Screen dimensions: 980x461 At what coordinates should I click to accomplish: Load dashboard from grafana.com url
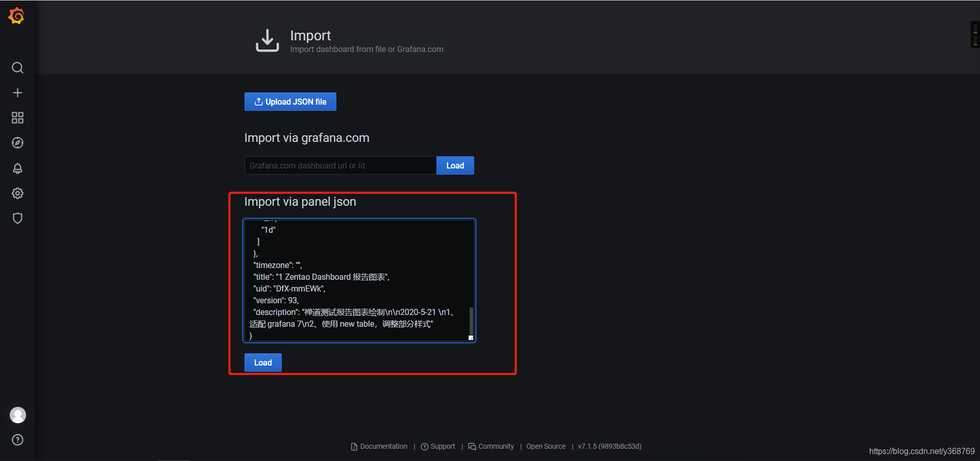click(455, 165)
